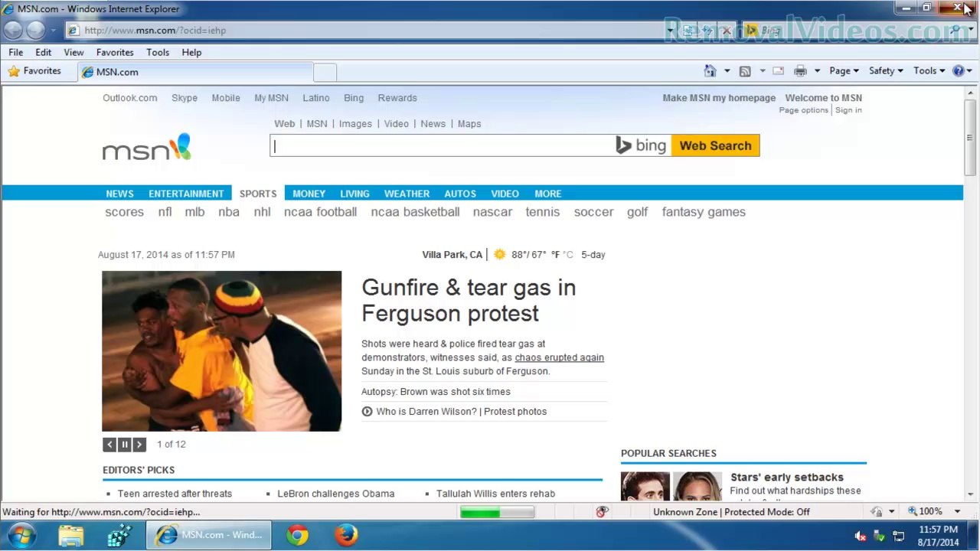Stop page loading with the red X
The height and width of the screenshot is (551, 980).
click(x=727, y=31)
